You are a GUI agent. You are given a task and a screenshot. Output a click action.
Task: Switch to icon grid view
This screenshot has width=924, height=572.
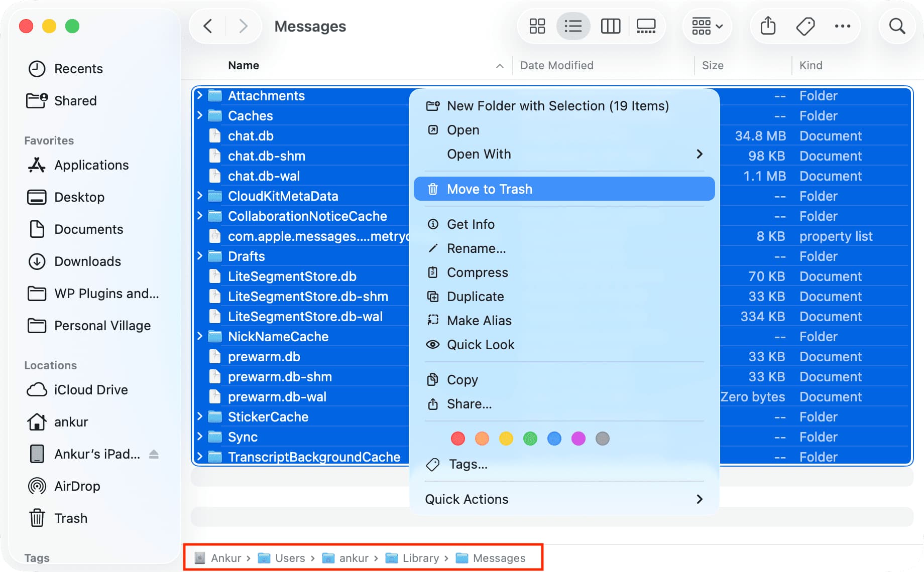pyautogui.click(x=537, y=26)
